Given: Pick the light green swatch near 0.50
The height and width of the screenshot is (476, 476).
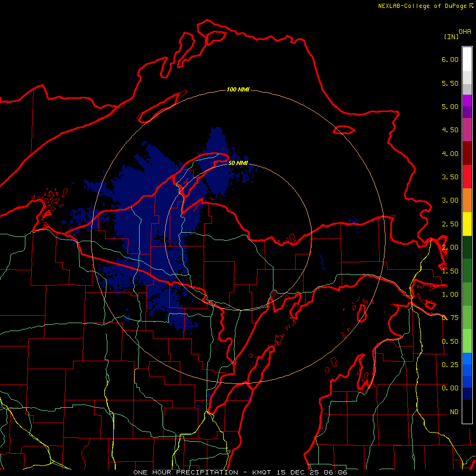Looking at the screenshot, I should point(467,341).
